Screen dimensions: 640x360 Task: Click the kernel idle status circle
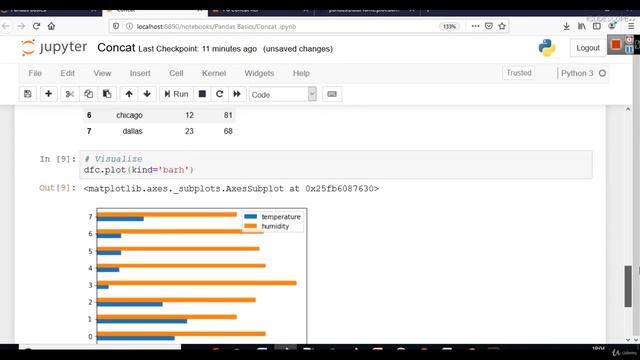[602, 73]
